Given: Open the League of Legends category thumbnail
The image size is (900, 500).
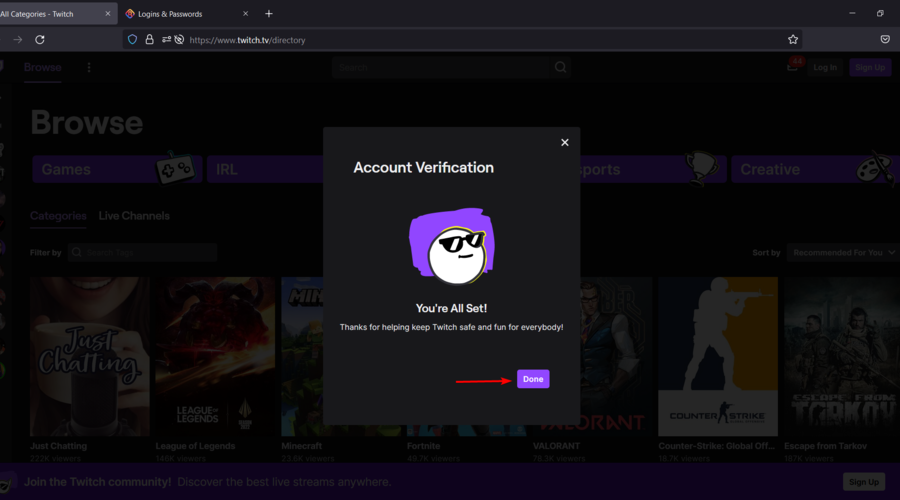Looking at the screenshot, I should click(215, 356).
